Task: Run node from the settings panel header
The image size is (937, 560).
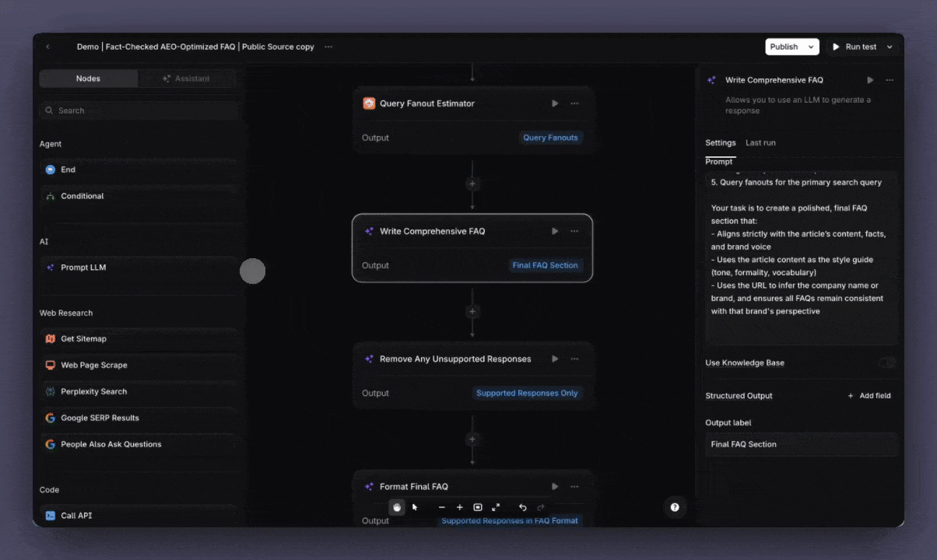Action: point(870,80)
